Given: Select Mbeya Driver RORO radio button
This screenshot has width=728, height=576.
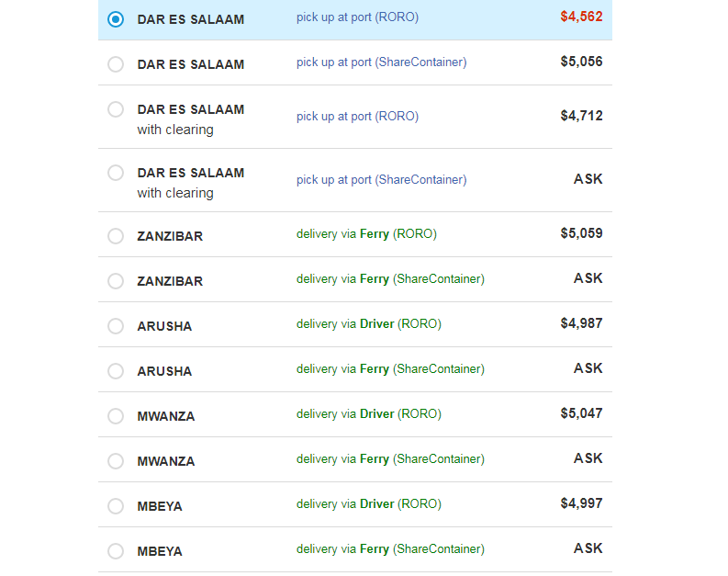Looking at the screenshot, I should (x=116, y=506).
